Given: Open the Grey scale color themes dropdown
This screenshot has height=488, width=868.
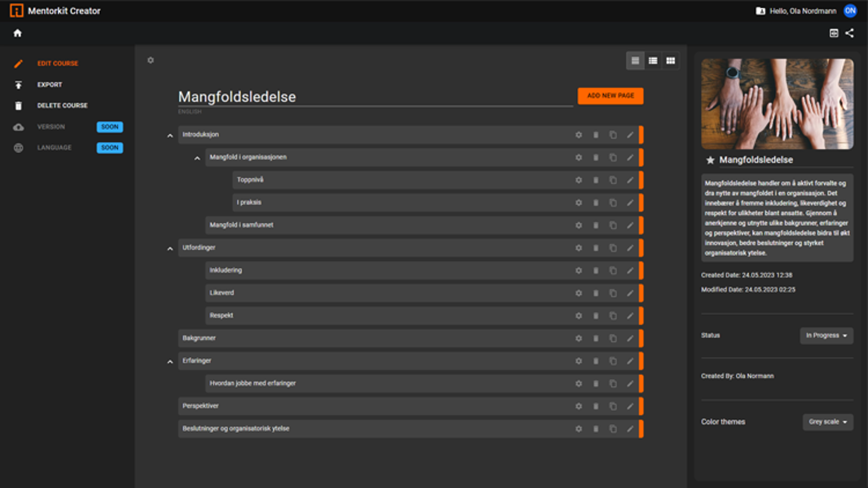Looking at the screenshot, I should click(x=828, y=422).
